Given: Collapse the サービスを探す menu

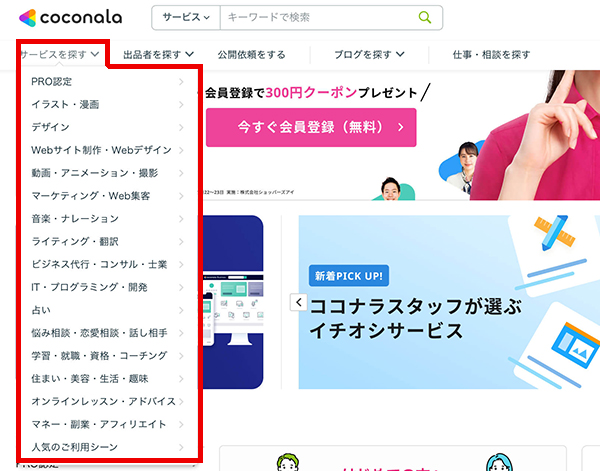Looking at the screenshot, I should [x=60, y=54].
